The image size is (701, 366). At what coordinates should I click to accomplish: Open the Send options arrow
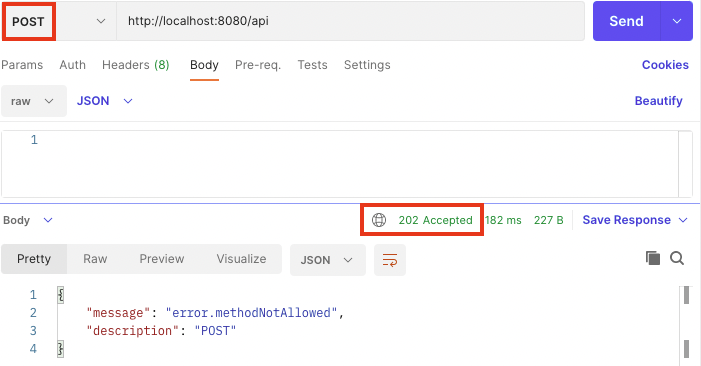(x=677, y=21)
